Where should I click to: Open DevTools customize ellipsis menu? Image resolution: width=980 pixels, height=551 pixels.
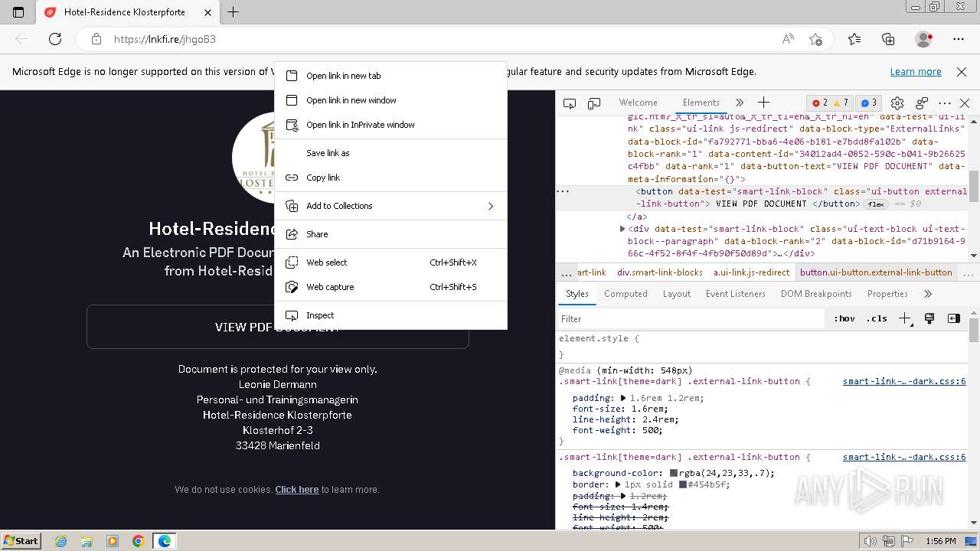point(945,103)
